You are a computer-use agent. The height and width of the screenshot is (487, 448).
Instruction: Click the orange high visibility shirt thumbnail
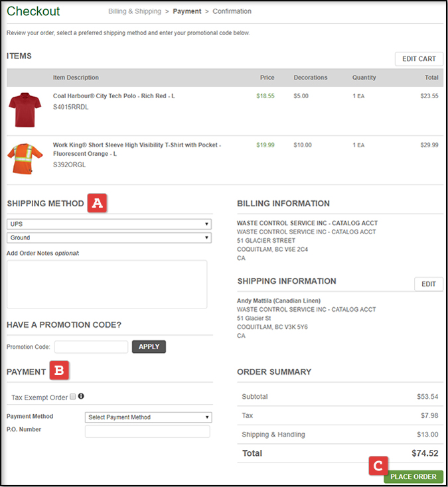click(25, 159)
